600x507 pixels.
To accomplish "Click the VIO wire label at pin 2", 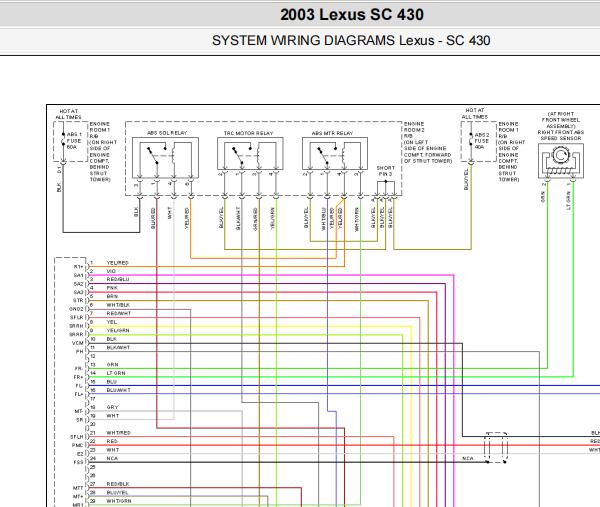I will pyautogui.click(x=111, y=271).
